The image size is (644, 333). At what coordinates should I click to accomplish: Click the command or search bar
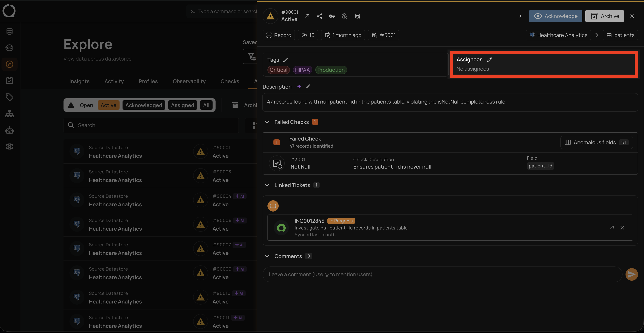pos(222,11)
